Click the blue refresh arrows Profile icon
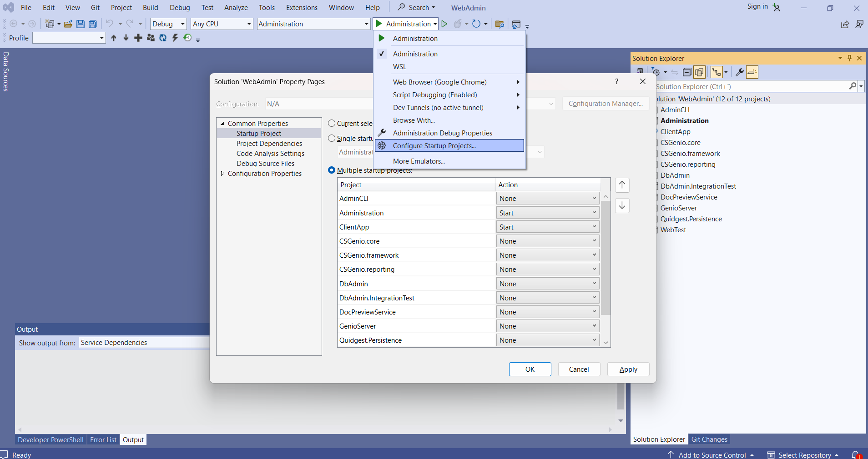 point(163,38)
